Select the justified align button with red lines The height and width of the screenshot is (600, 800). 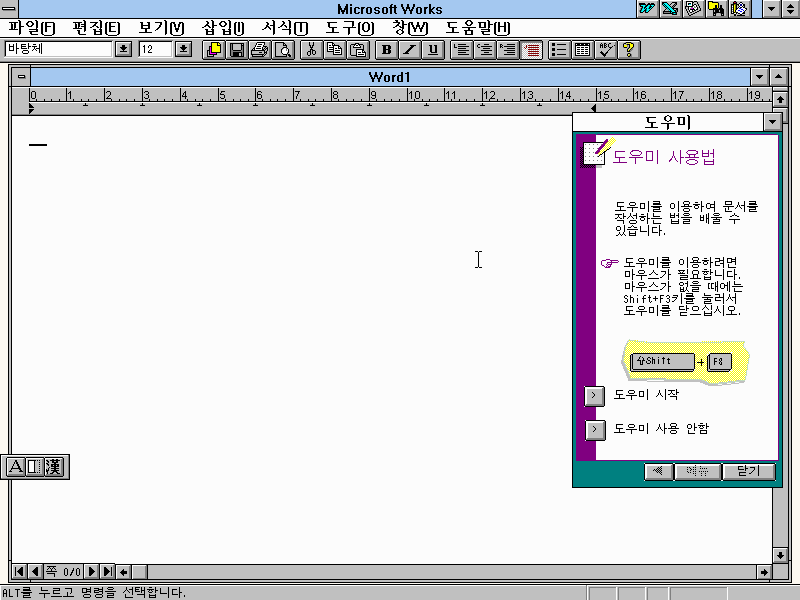(x=532, y=49)
